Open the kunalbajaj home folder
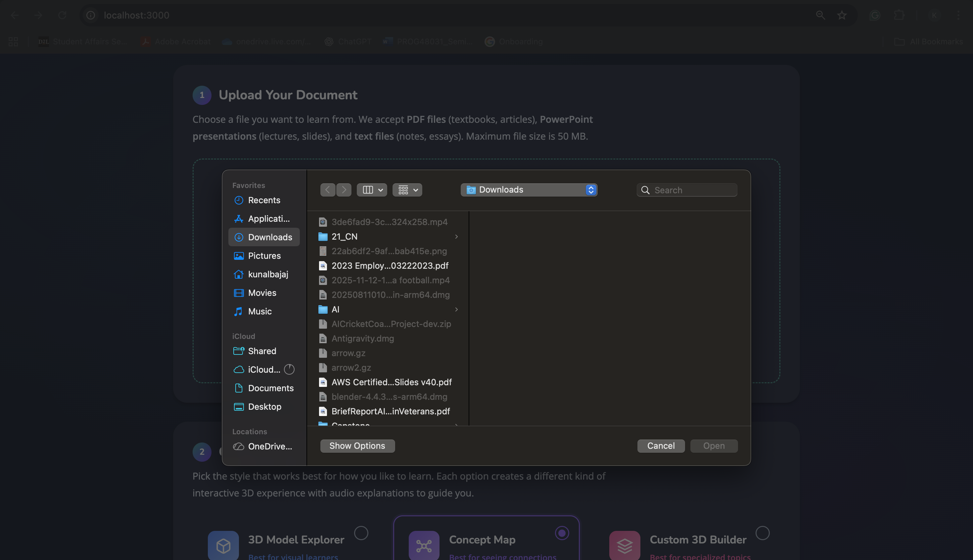973x560 pixels. [268, 274]
